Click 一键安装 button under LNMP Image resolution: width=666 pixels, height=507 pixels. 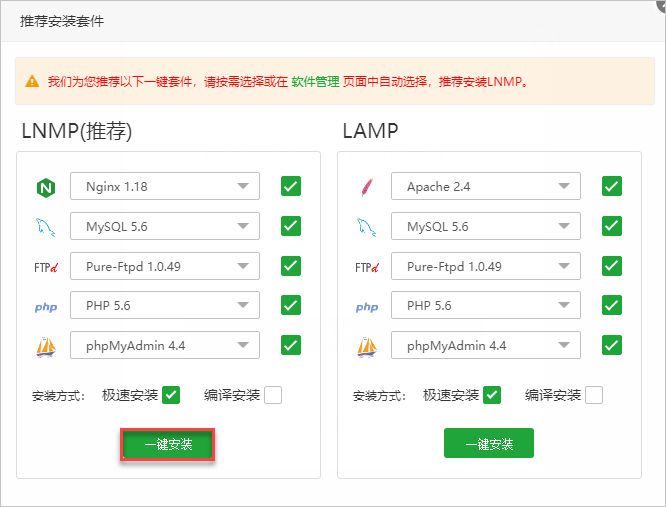point(168,444)
